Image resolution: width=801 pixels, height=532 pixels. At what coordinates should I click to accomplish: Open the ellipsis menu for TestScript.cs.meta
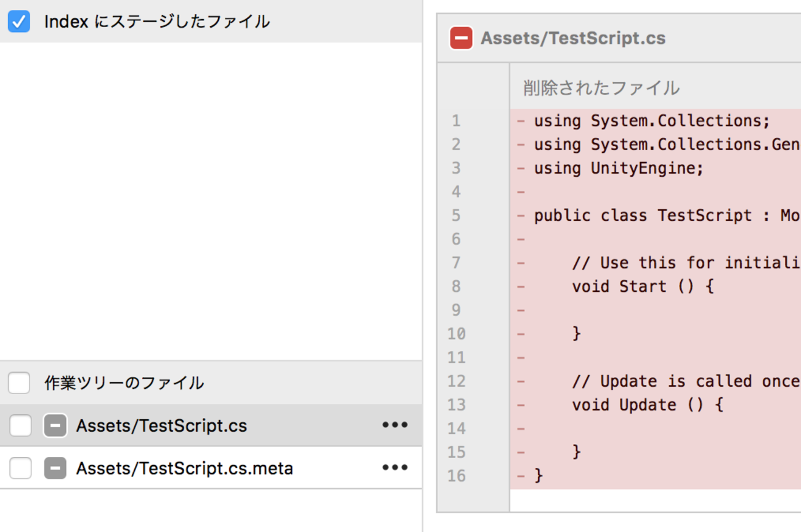[395, 468]
